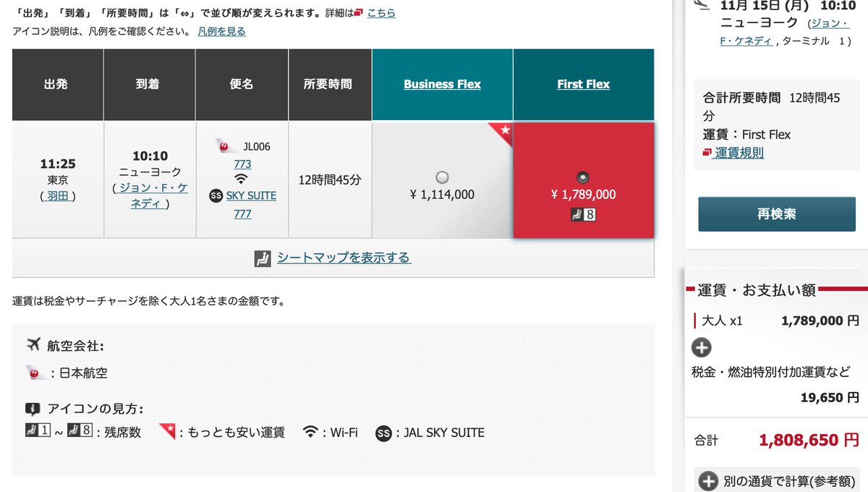
Task: Click the Wi-Fi legend icon
Action: (x=311, y=433)
